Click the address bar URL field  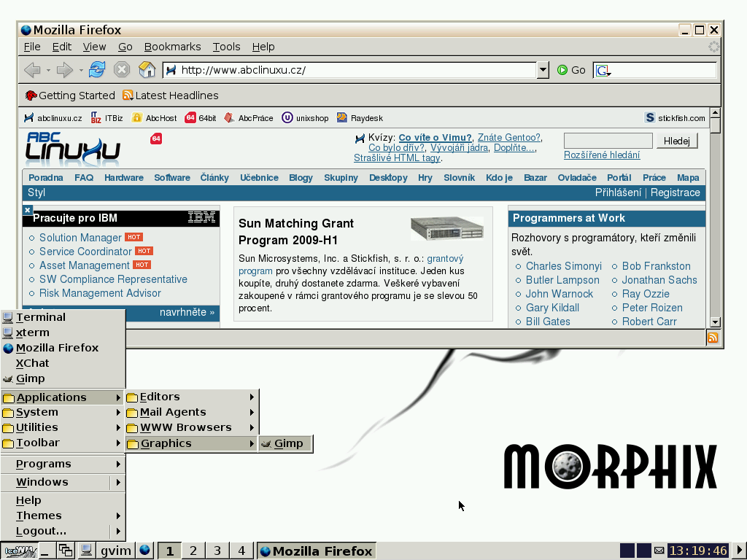tap(350, 70)
